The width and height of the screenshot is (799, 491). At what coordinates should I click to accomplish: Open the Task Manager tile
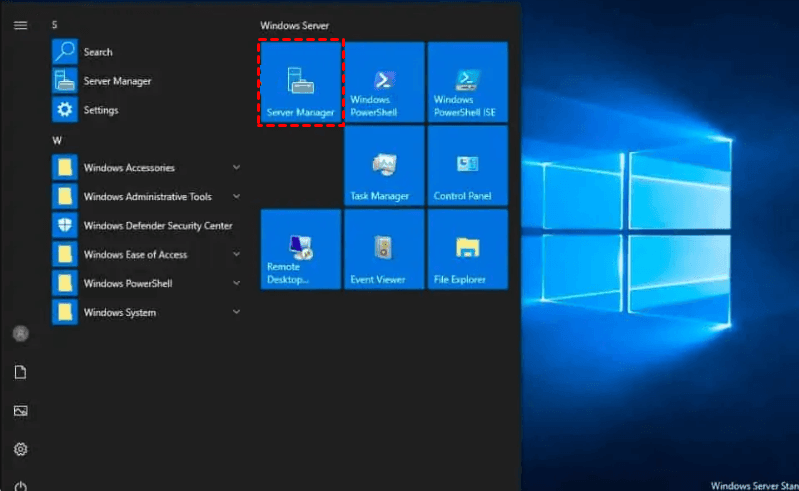pyautogui.click(x=384, y=166)
